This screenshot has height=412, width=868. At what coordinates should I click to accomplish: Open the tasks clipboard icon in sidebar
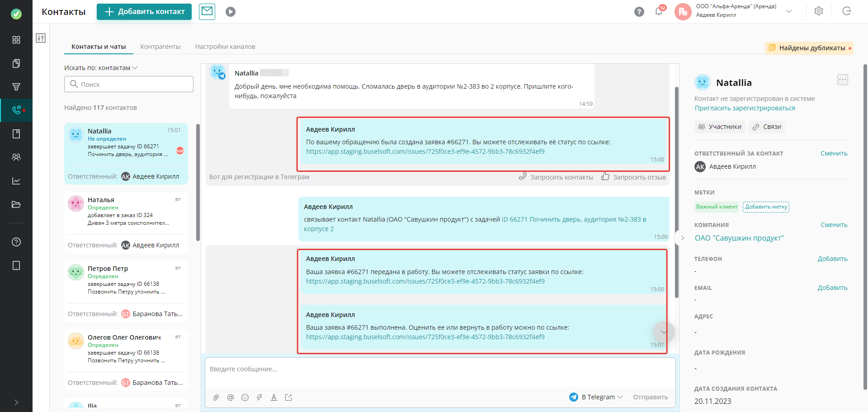(16, 63)
